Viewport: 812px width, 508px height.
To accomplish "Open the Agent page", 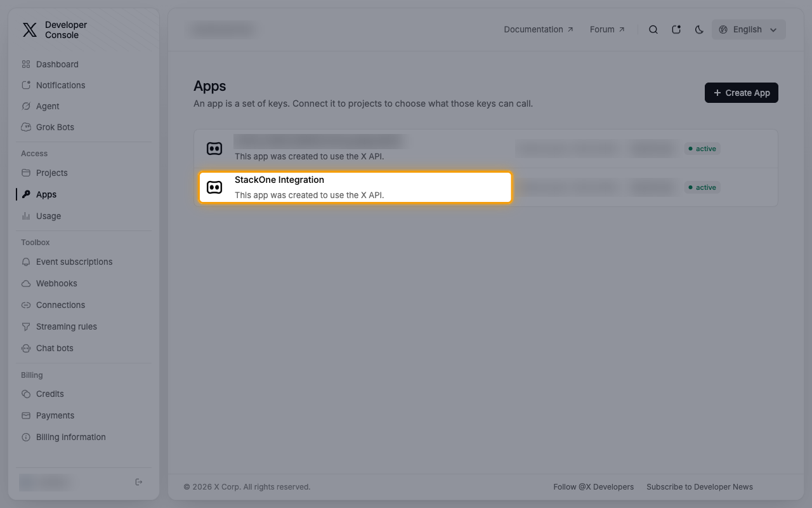I will 48,106.
